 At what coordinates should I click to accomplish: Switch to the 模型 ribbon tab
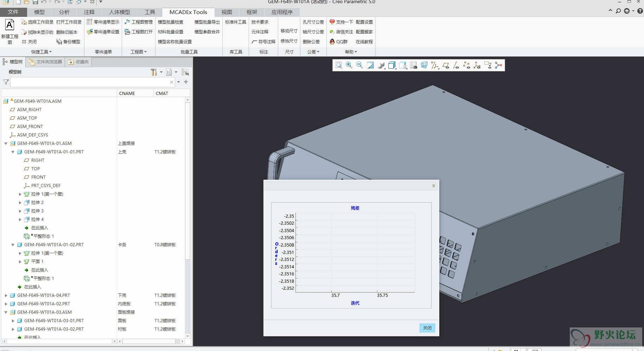[39, 12]
